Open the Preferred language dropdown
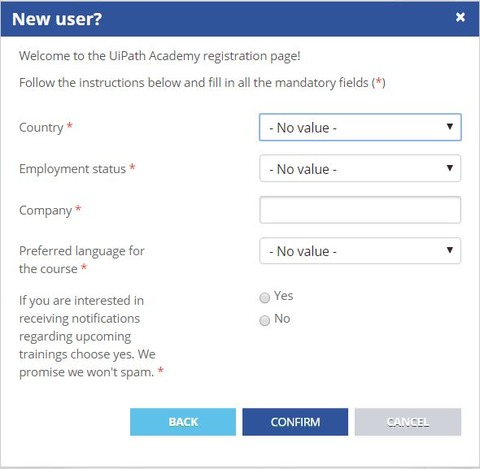The width and height of the screenshot is (480, 469). [360, 251]
